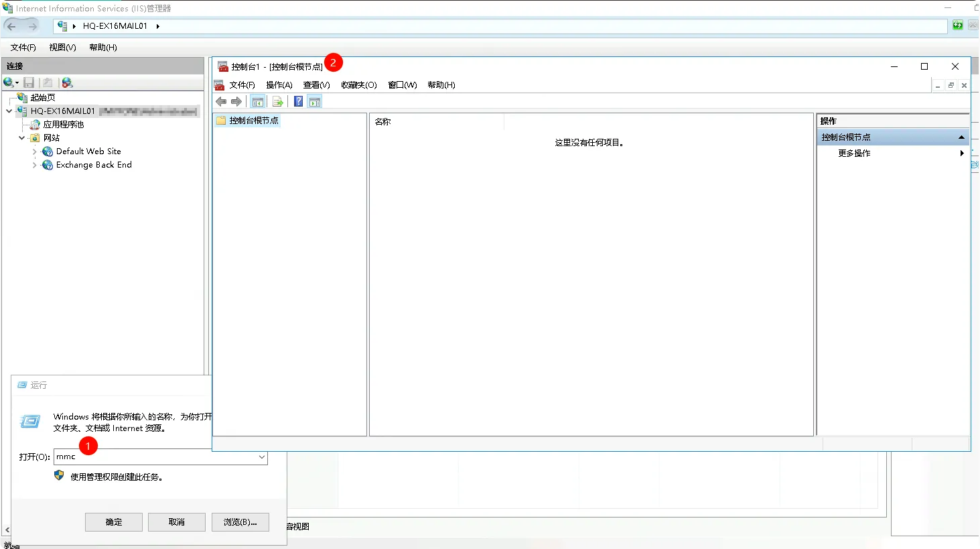Toggle show/hide Action pane in MMC toolbar
Screen dimensions: 980x549
315,101
